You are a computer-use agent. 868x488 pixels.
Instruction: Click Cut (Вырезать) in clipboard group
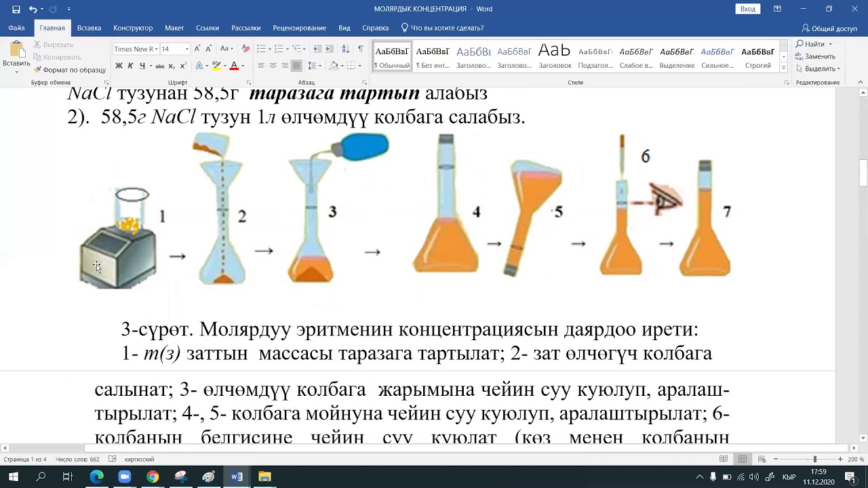click(x=53, y=45)
